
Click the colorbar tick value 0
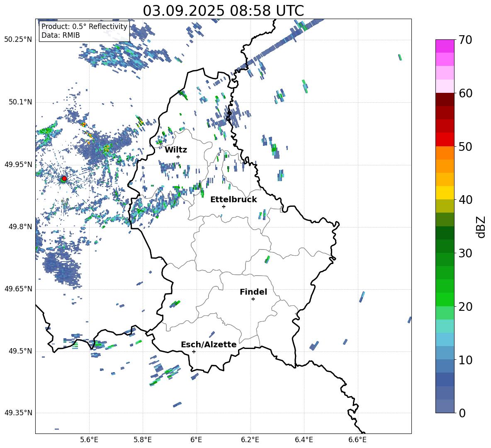click(462, 413)
